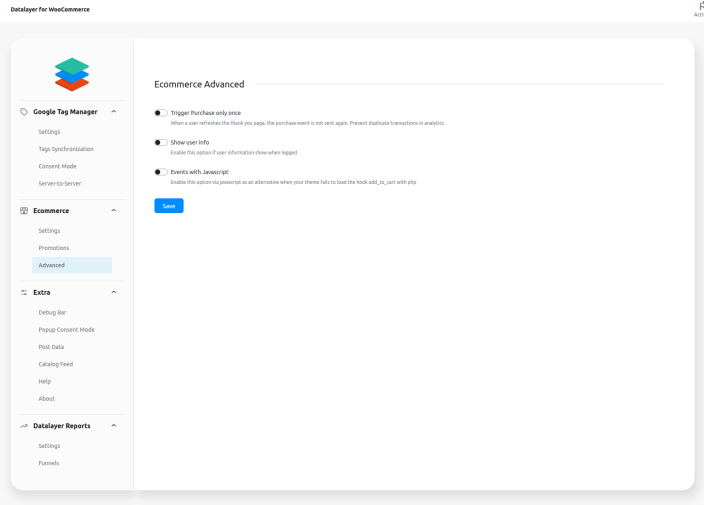
Task: Collapse the Extra section chevron
Action: tap(114, 292)
